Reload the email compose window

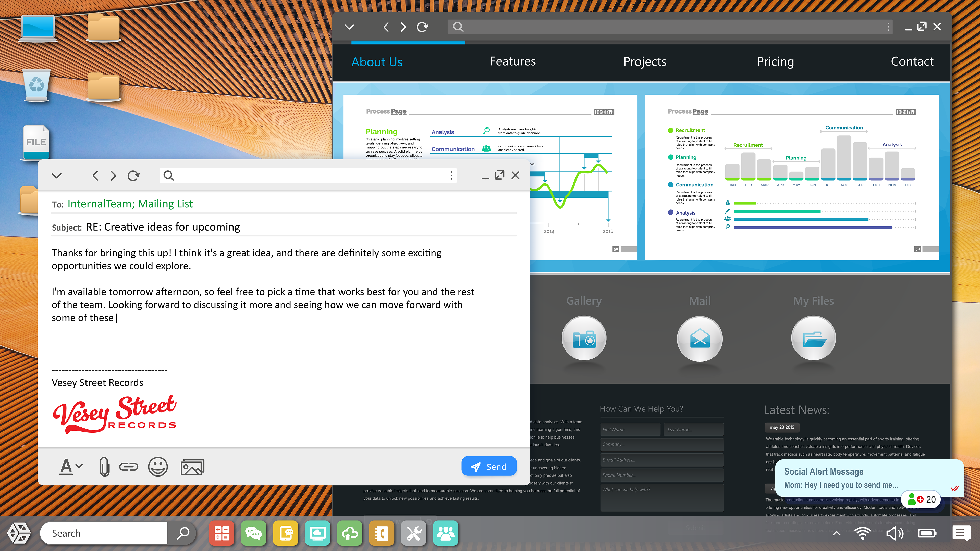pyautogui.click(x=133, y=176)
